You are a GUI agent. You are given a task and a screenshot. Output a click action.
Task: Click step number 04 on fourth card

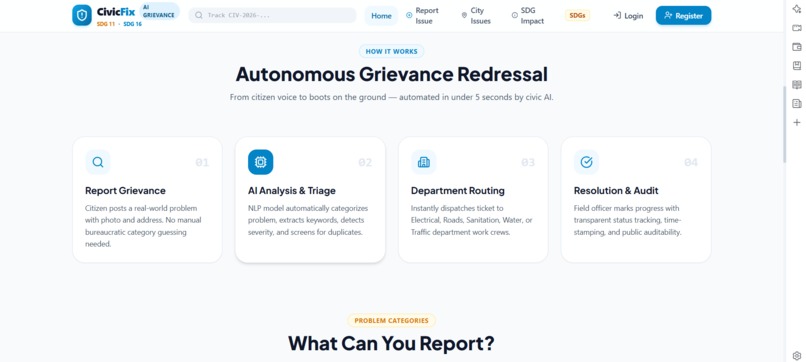[x=691, y=163]
